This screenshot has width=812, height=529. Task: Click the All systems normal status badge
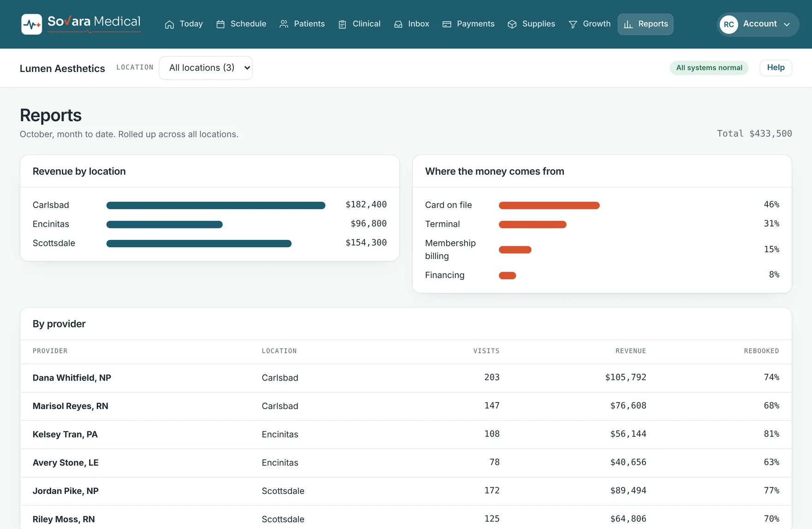tap(709, 68)
